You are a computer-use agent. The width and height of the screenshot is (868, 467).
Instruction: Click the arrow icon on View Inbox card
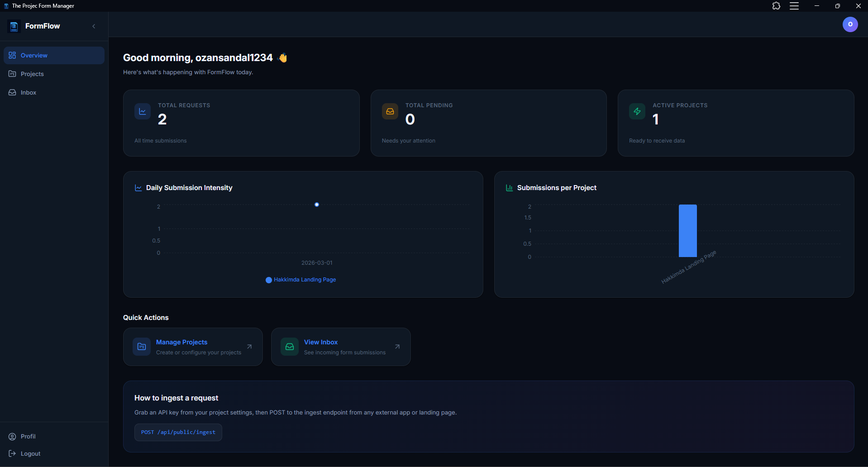tap(397, 347)
